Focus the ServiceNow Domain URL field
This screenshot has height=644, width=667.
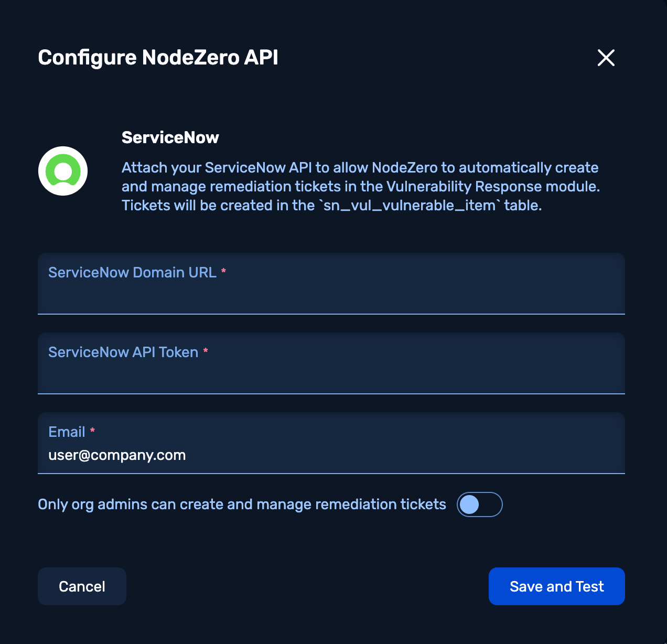[330, 296]
